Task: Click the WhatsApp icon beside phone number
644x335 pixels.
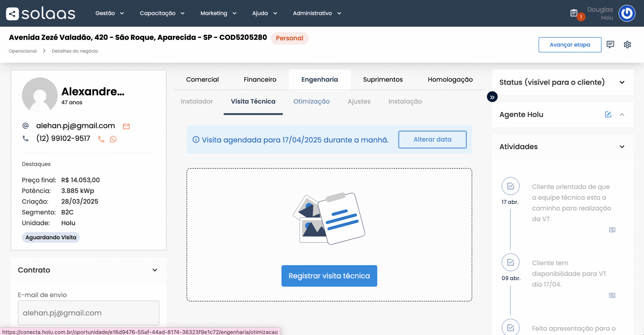Action: (113, 139)
